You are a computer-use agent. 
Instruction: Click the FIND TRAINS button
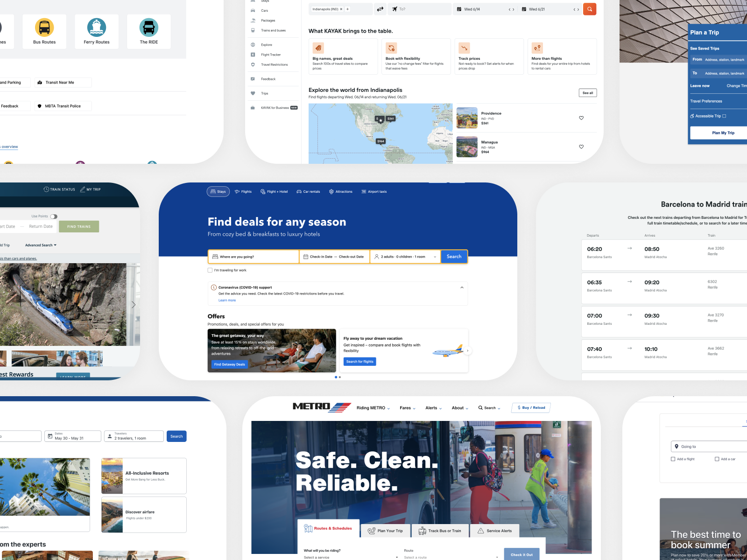click(x=79, y=227)
